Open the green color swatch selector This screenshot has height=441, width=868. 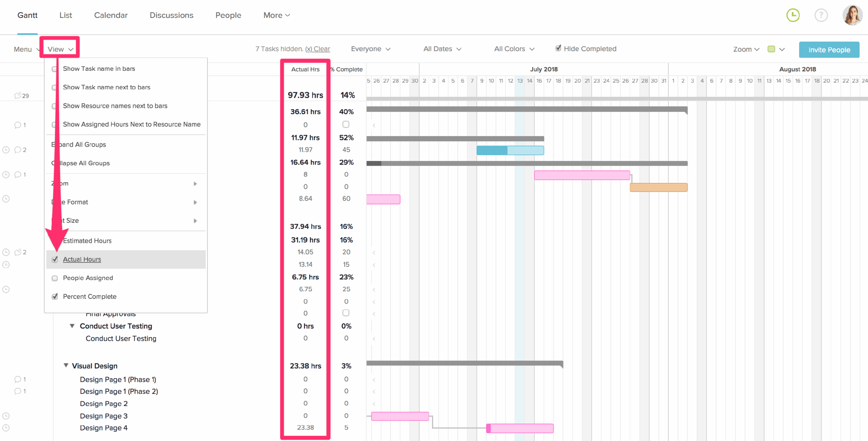point(772,49)
